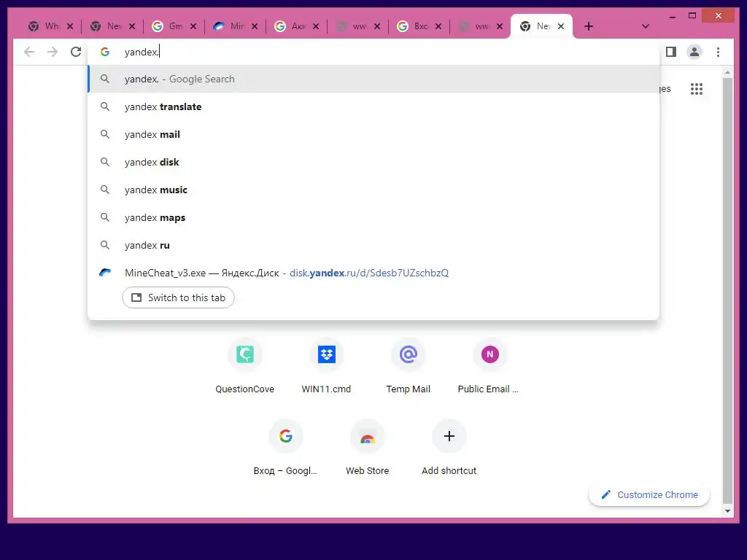Open the Google apps grid icon
Screen dimensions: 747x560
pos(697,89)
